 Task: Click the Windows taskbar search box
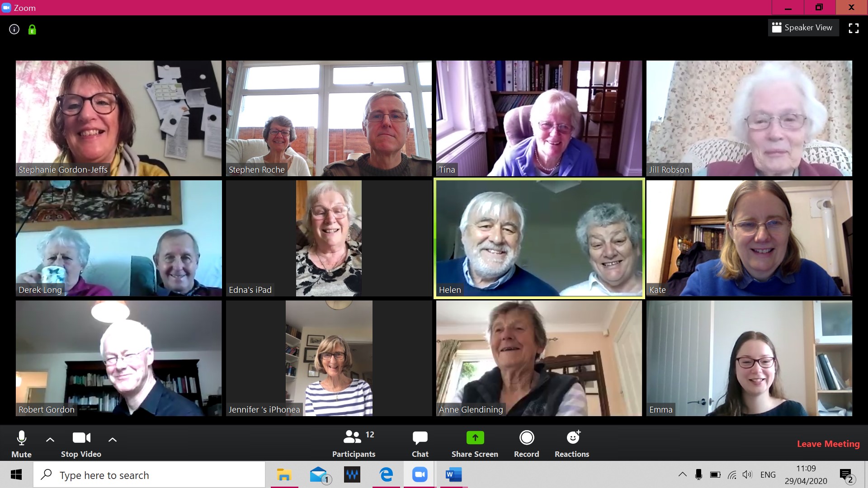[149, 475]
